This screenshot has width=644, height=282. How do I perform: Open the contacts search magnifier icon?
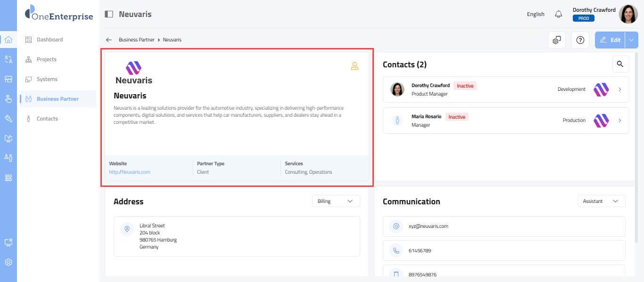point(620,64)
